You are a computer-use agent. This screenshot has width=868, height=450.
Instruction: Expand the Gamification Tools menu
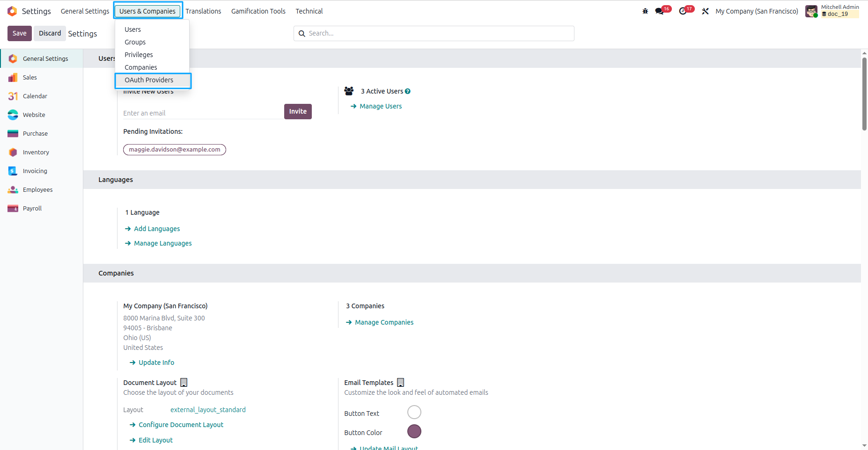[x=258, y=11]
